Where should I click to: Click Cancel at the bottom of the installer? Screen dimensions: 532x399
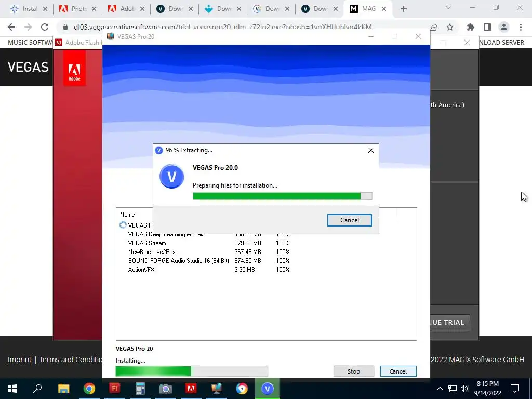coord(398,371)
